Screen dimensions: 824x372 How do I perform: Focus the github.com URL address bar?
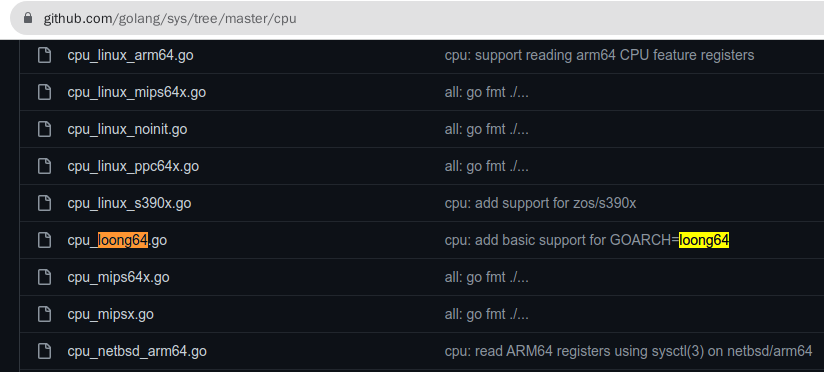[x=420, y=18]
